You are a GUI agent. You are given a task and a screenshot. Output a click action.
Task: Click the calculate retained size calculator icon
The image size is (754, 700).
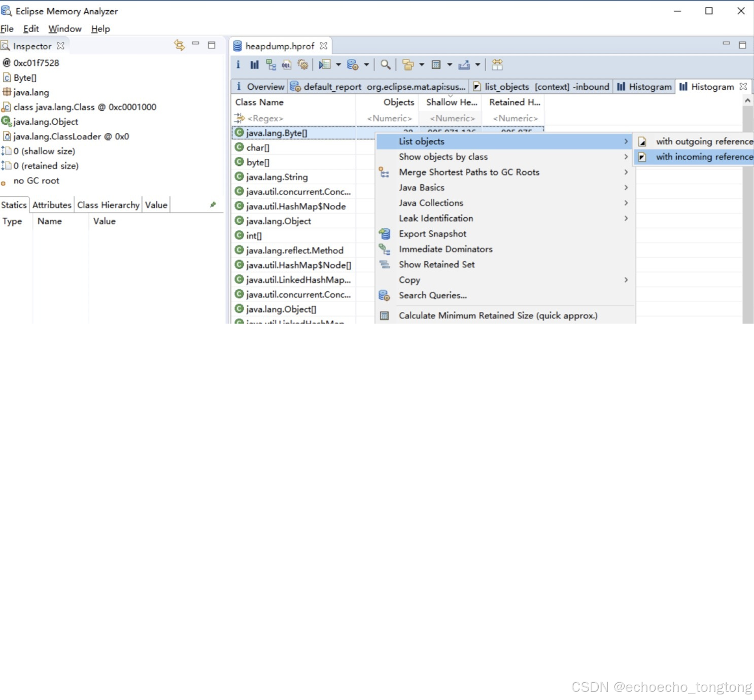pos(436,64)
